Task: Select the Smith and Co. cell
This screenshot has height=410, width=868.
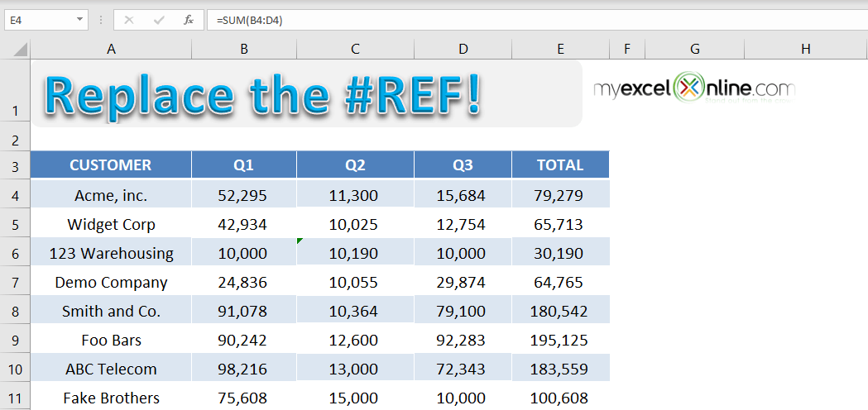Action: 111,312
